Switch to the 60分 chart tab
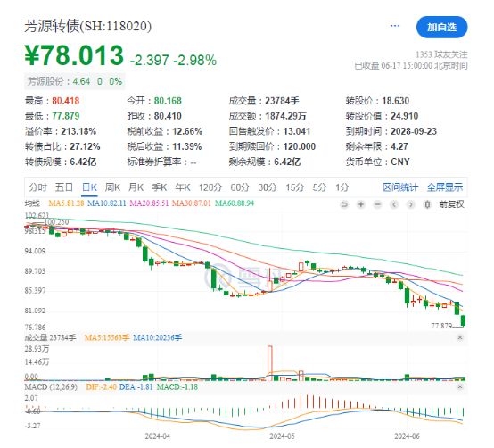Viewport: 494px width, 448px height. (240, 187)
